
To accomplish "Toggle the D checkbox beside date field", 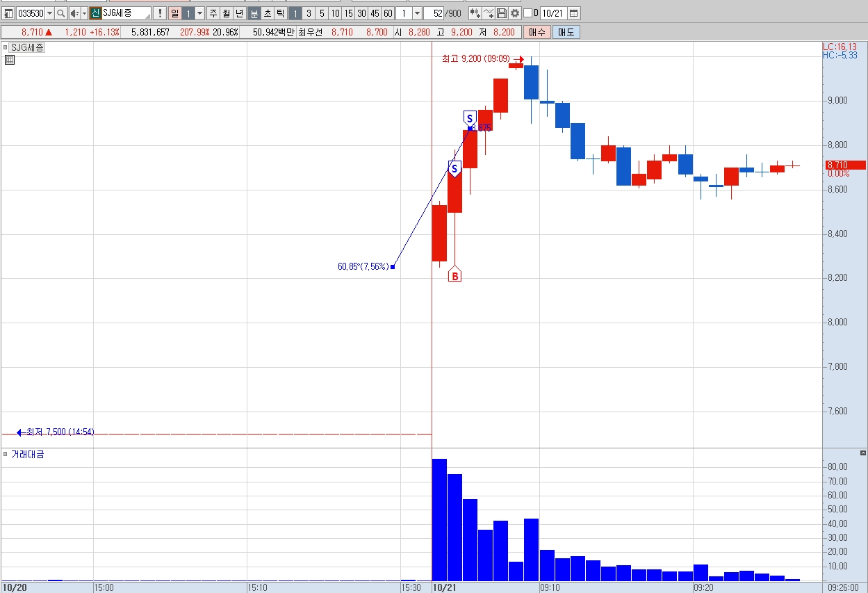I will (x=527, y=13).
